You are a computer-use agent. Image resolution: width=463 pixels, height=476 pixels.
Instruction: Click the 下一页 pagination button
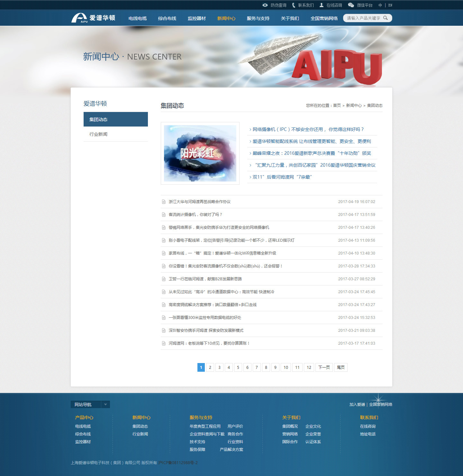coord(324,368)
